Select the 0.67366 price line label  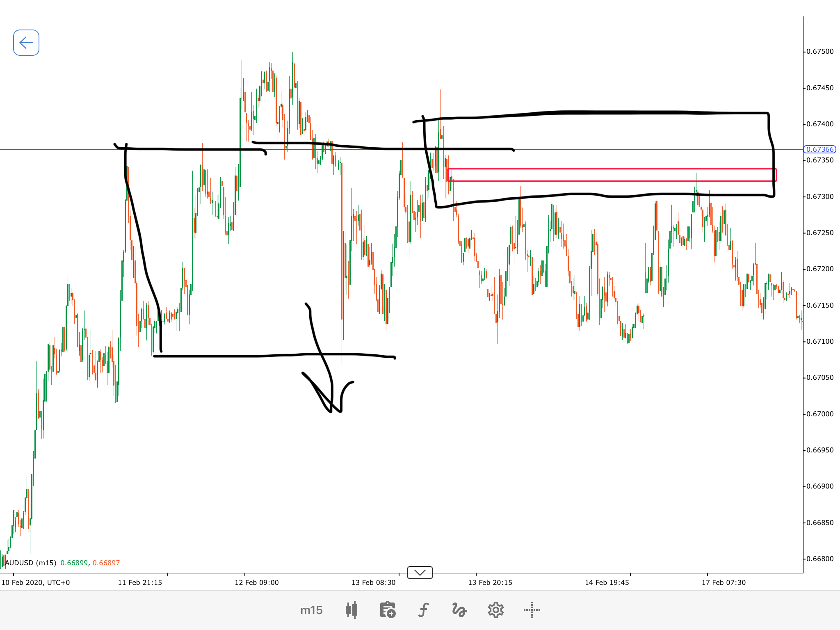(x=819, y=149)
